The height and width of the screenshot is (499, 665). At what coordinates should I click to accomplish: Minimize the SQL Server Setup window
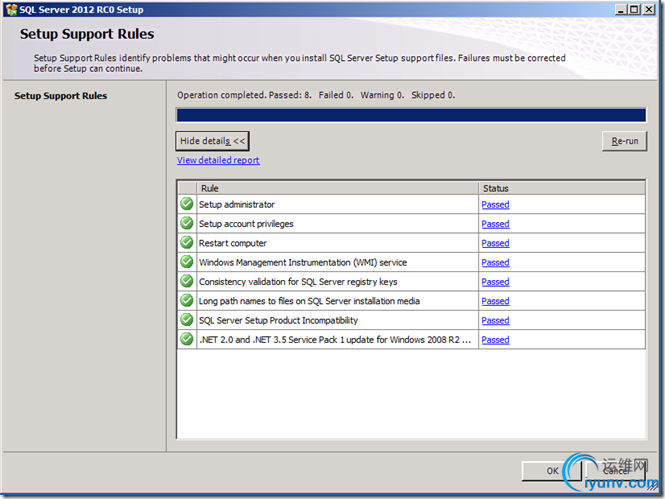pyautogui.click(x=621, y=9)
